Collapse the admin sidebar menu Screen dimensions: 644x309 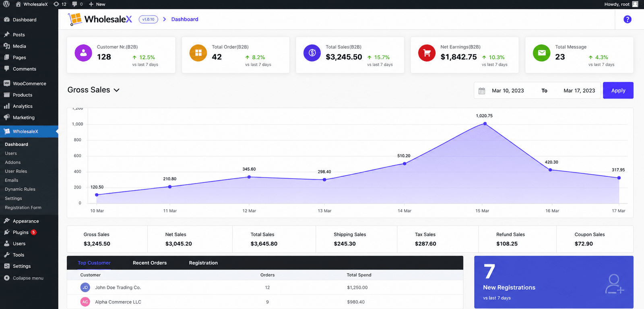24,278
